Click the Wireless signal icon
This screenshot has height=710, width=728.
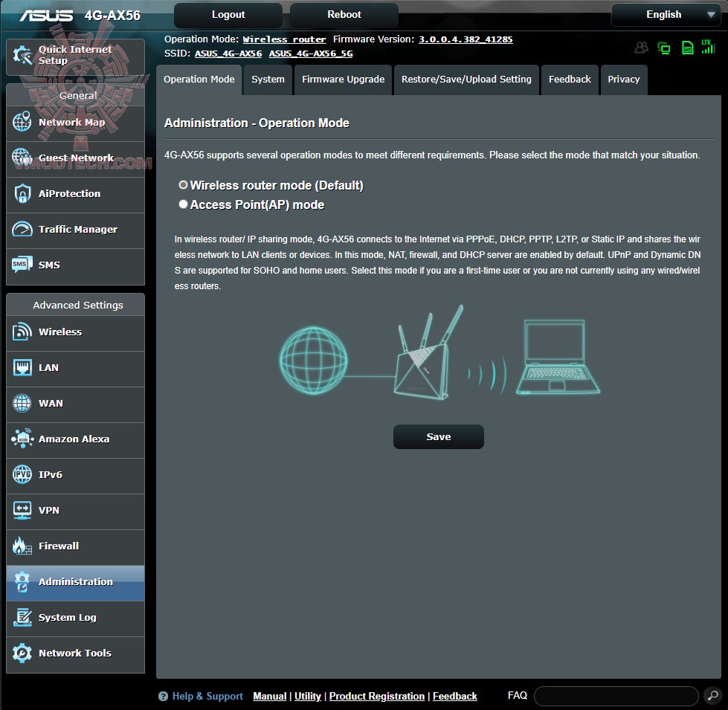tap(22, 332)
